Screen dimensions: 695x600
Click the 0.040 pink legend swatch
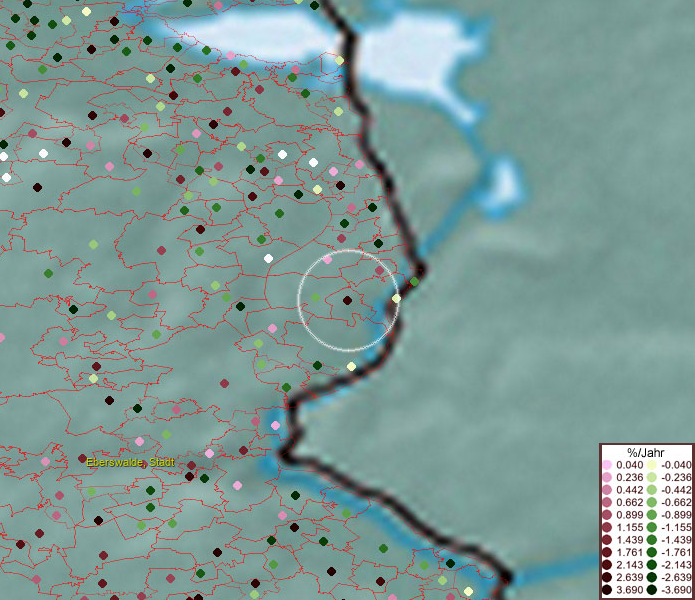607,464
